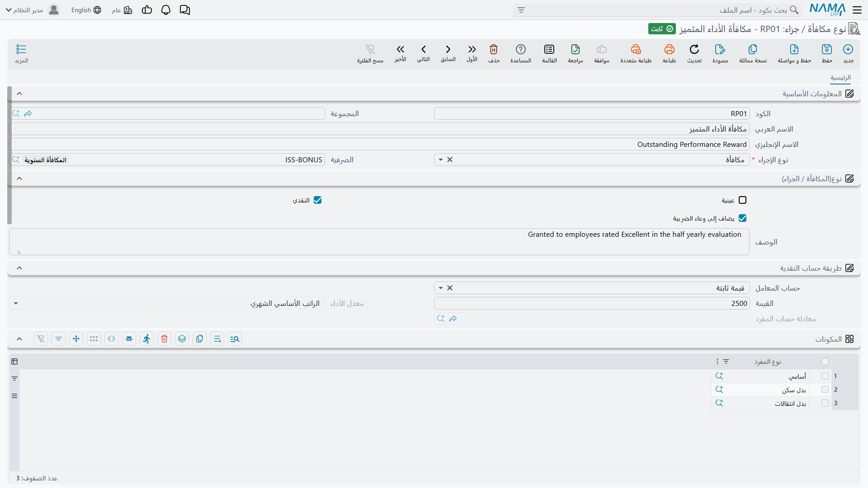This screenshot has height=488, width=868.
Task: Collapse the المكونات section
Action: [19, 339]
